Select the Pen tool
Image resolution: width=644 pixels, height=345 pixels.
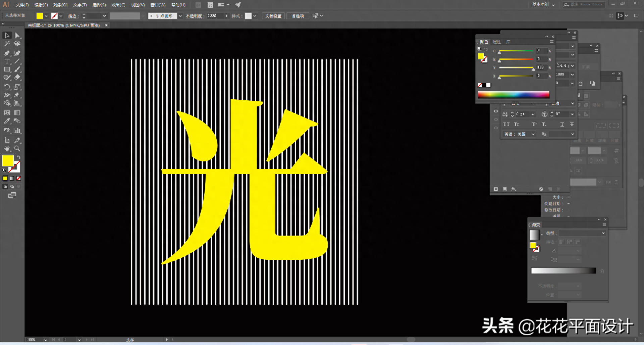7,53
